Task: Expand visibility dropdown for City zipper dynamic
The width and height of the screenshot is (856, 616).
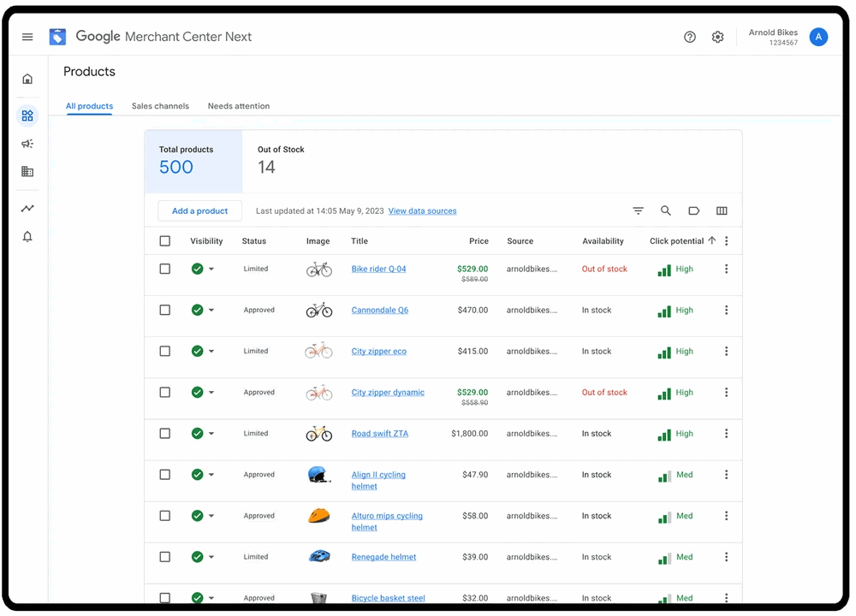Action: click(x=211, y=393)
